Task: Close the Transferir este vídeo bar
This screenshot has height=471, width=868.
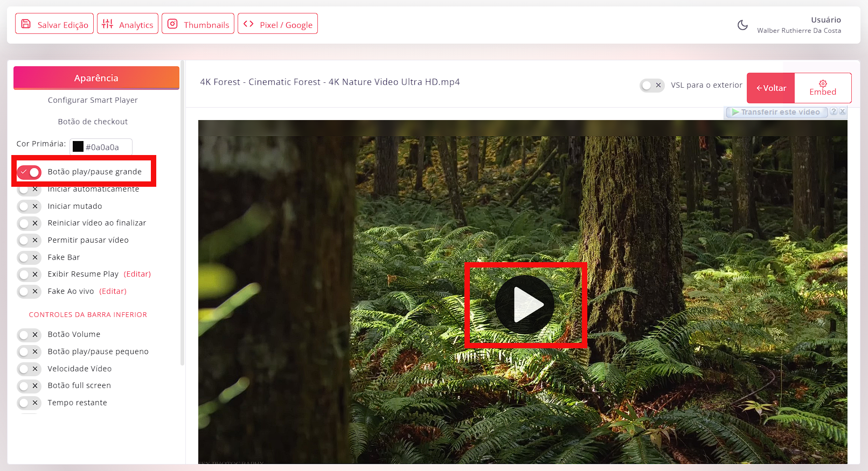Action: tap(842, 111)
